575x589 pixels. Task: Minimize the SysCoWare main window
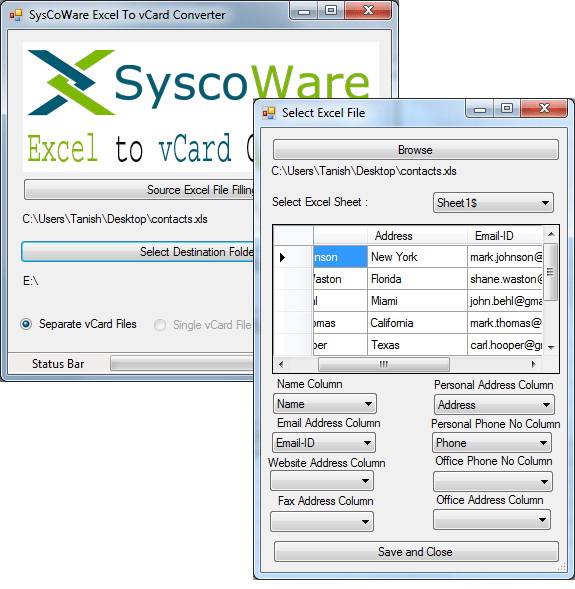[304, 11]
